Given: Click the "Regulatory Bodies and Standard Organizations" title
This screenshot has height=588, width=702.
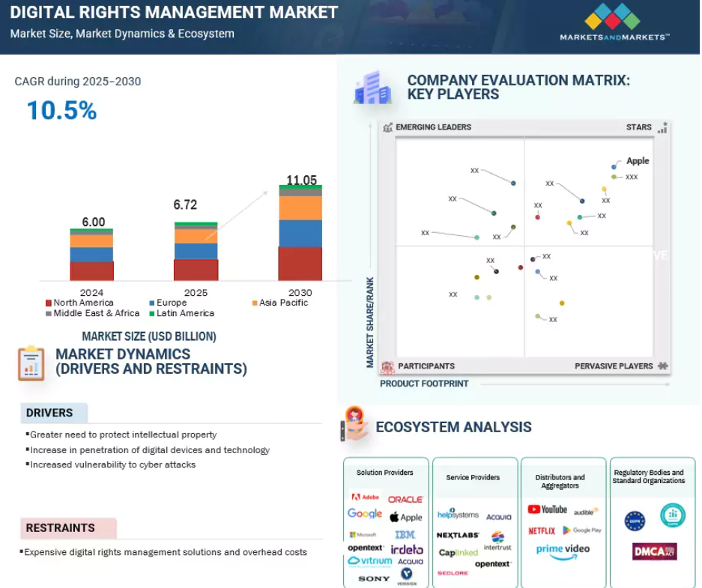Looking at the screenshot, I should point(649,476).
